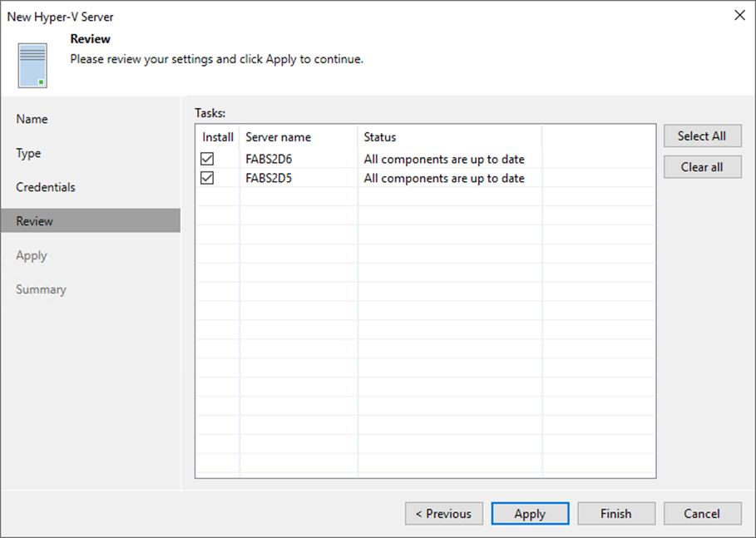Click Finish to close the wizard
The width and height of the screenshot is (756, 538).
pyautogui.click(x=615, y=513)
